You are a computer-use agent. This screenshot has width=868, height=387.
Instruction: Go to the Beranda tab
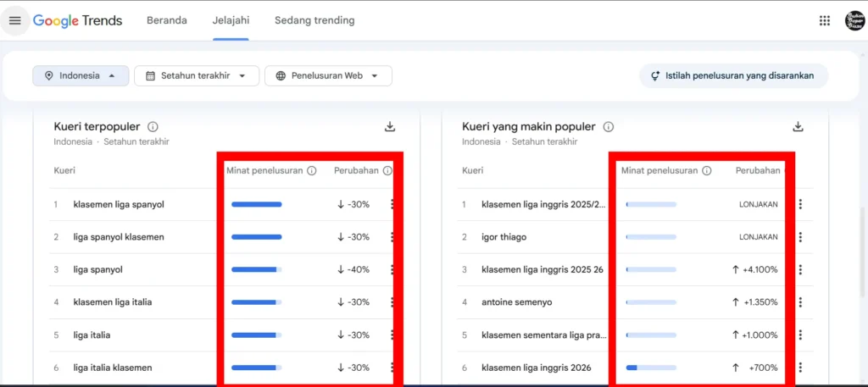click(167, 20)
